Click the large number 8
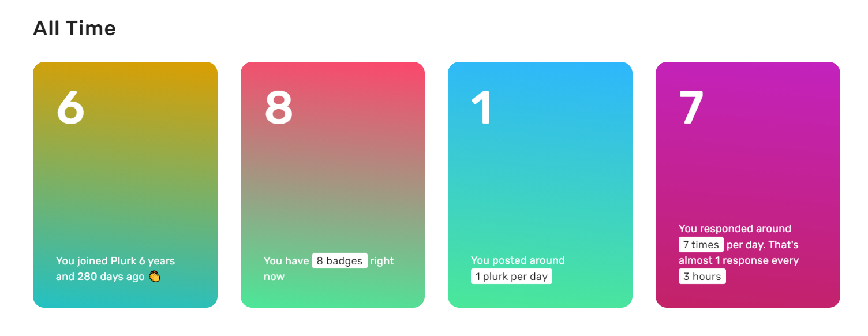The width and height of the screenshot is (868, 336). coord(279,108)
